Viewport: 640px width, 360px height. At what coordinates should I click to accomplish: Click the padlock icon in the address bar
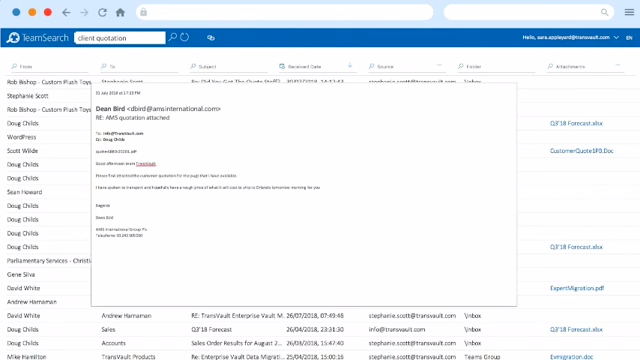point(143,12)
